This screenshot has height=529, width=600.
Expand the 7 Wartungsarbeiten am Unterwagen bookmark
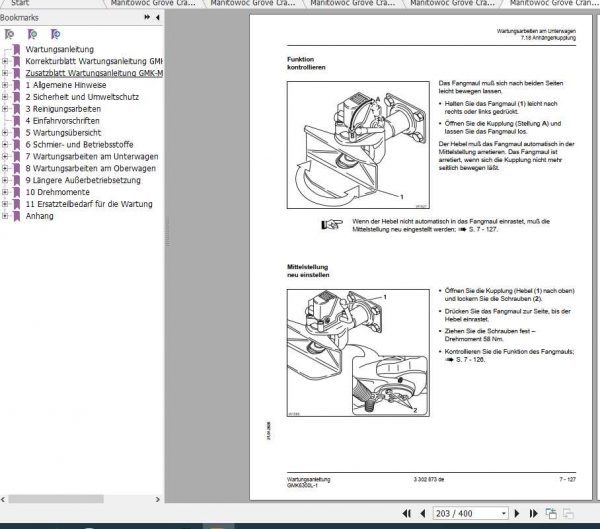[5, 157]
